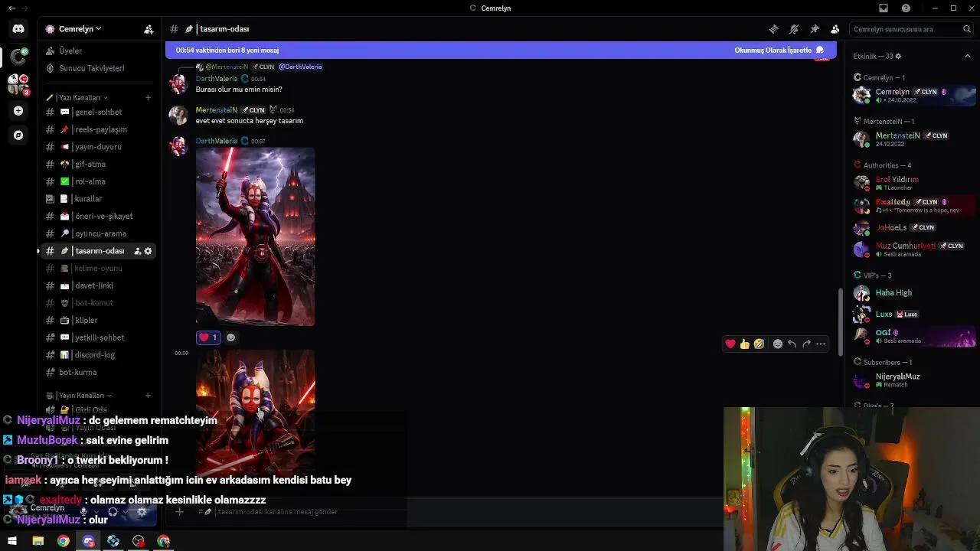The height and width of the screenshot is (551, 980).
Task: Show pinned messages in tasarım-odası
Action: 815,29
